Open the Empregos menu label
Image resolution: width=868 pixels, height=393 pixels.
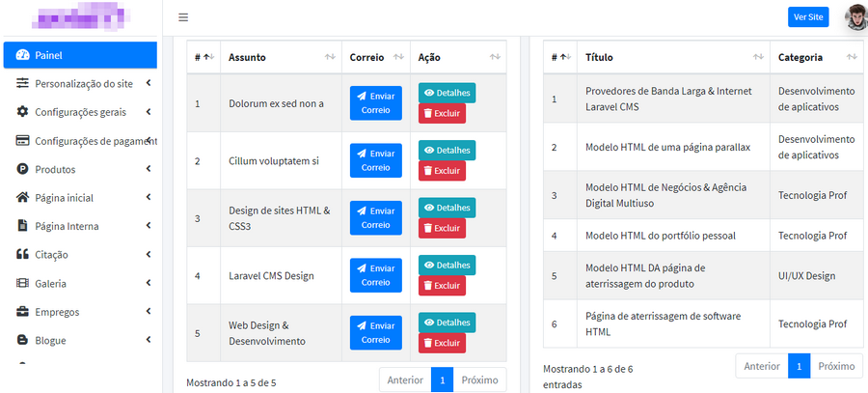[x=57, y=312]
